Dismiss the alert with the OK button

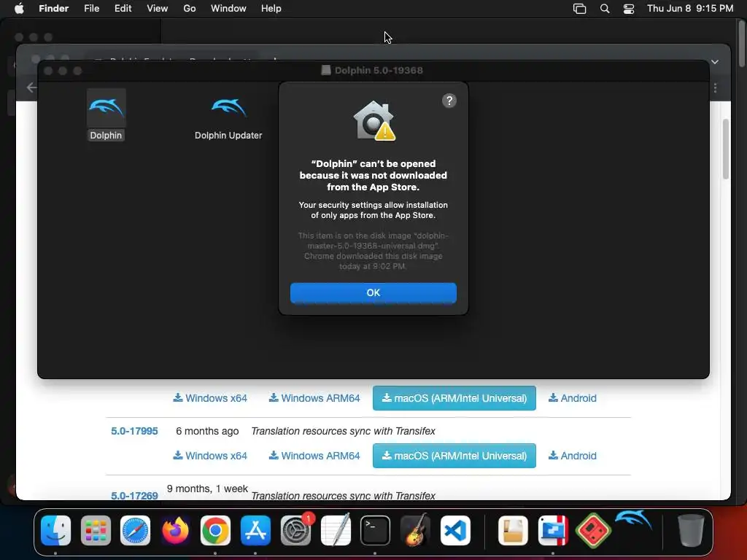click(x=373, y=293)
